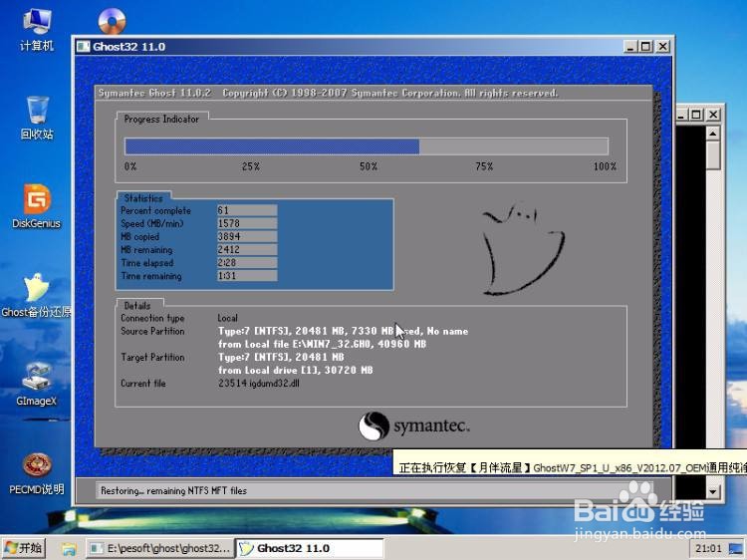Click current file 23514 igdumd32.dll
747x560 pixels.
pos(259,384)
